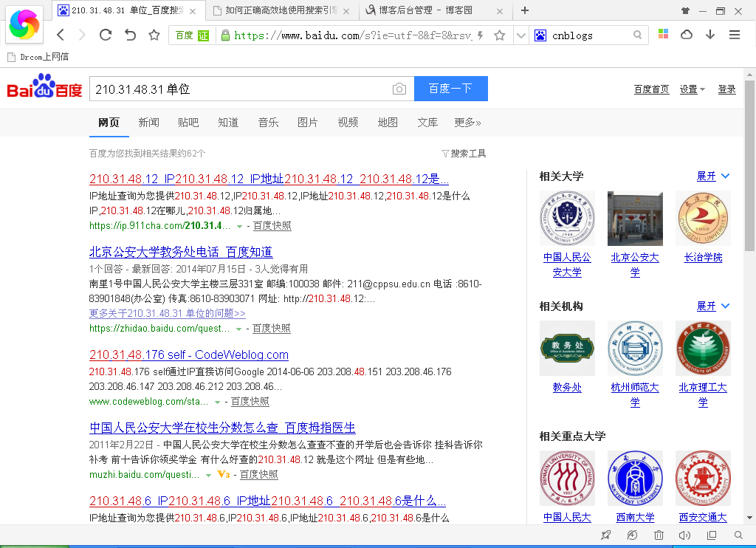Click the zoom magnifier in status bar

tap(738, 535)
